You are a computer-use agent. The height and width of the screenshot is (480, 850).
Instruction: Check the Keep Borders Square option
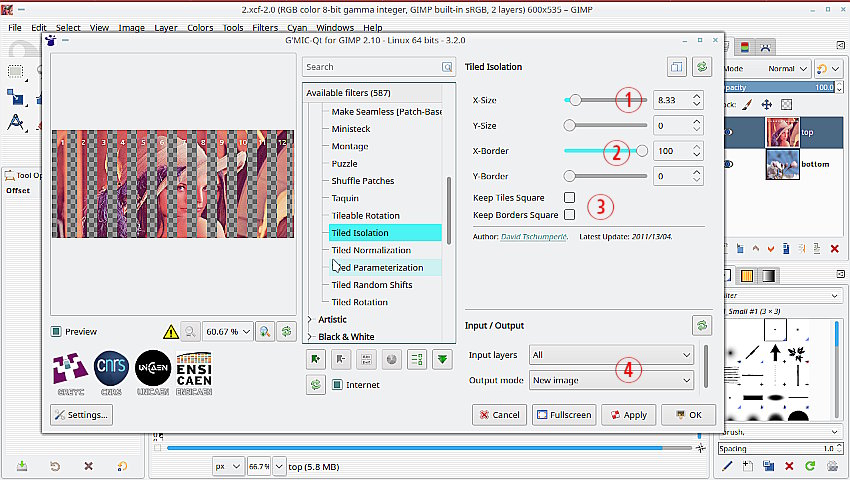pyautogui.click(x=570, y=215)
